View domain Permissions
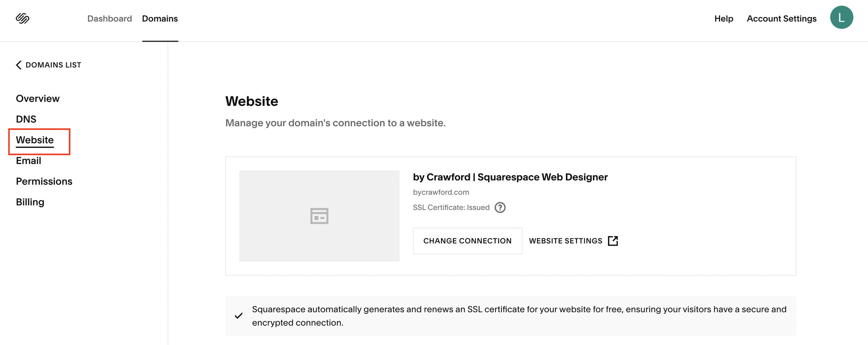This screenshot has height=345, width=868. click(x=44, y=181)
